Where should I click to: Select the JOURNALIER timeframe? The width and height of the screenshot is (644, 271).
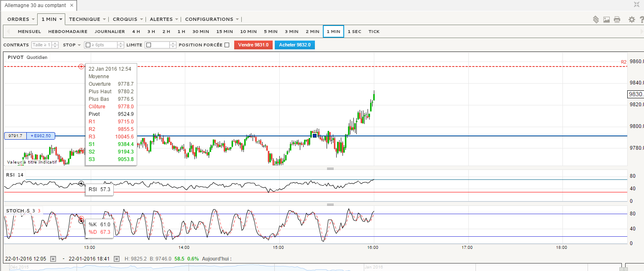coord(110,31)
